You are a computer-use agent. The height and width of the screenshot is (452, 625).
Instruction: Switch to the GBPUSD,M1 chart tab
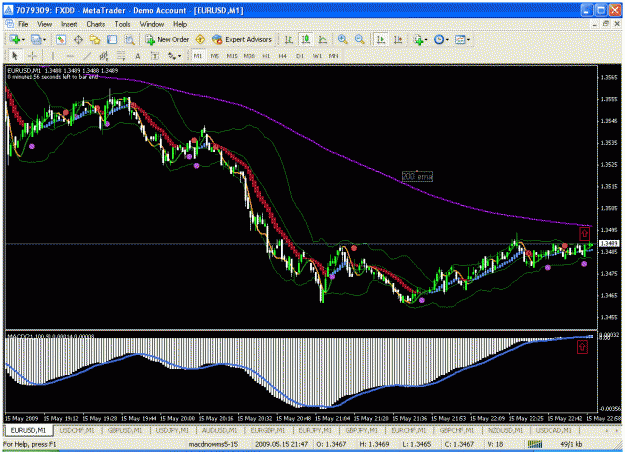coord(125,430)
